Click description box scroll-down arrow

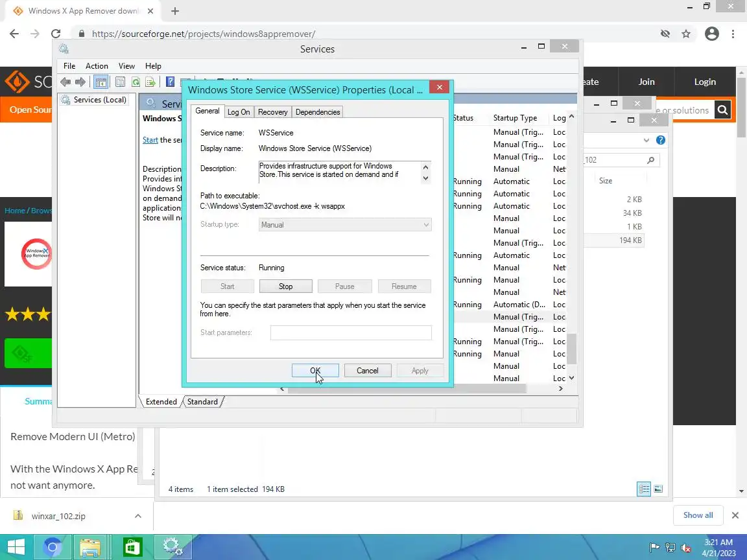point(426,178)
